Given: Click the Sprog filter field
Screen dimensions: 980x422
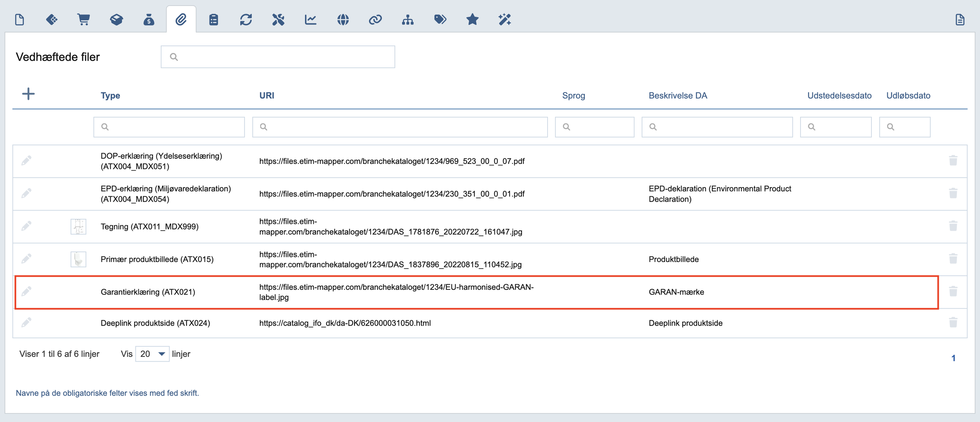Looking at the screenshot, I should pos(595,127).
